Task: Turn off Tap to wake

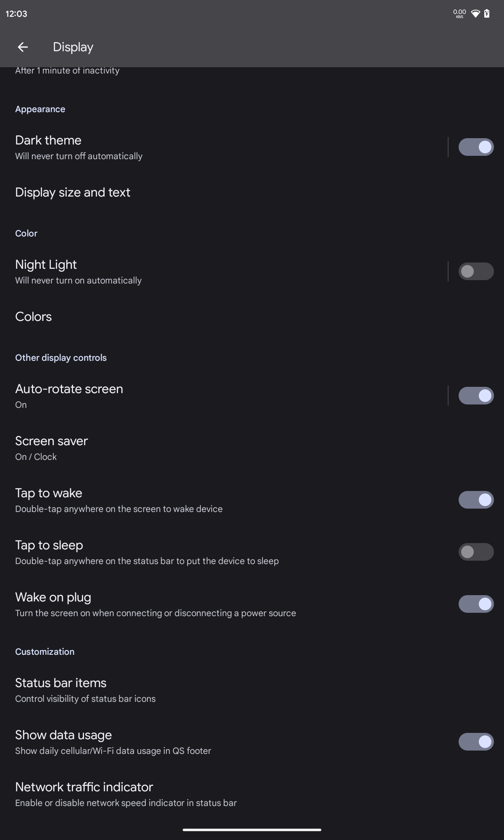Action: click(476, 500)
